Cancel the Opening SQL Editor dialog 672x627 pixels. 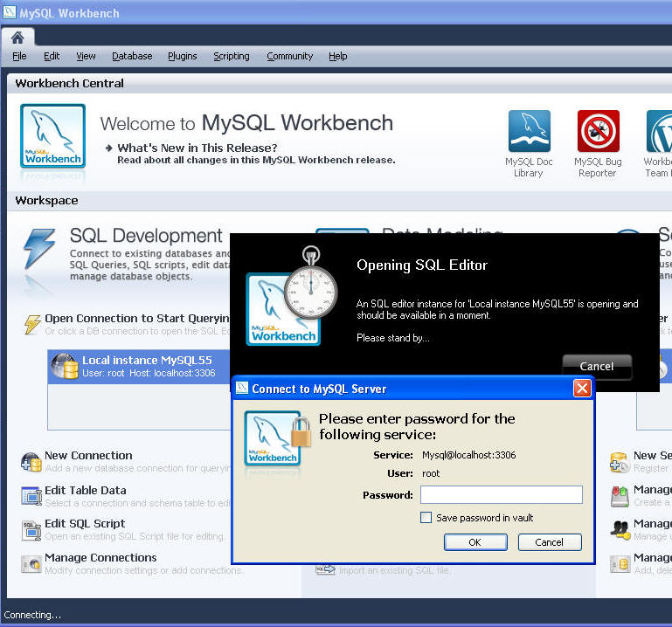(x=597, y=366)
